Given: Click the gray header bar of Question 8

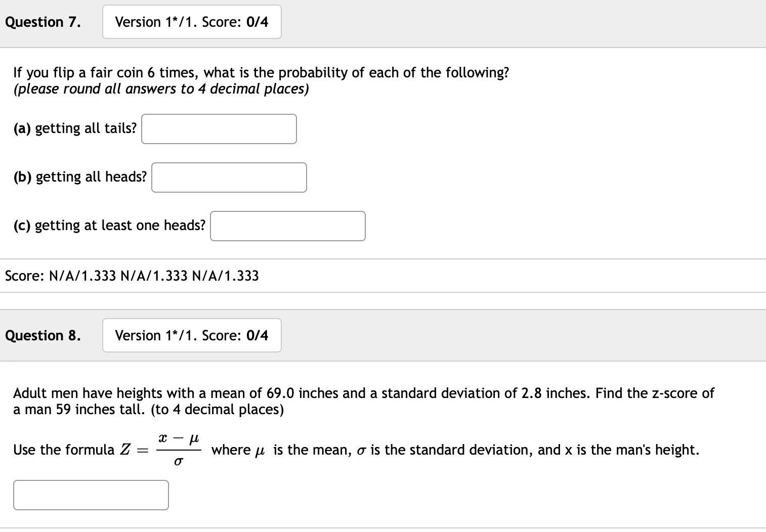Looking at the screenshot, I should [506, 335].
